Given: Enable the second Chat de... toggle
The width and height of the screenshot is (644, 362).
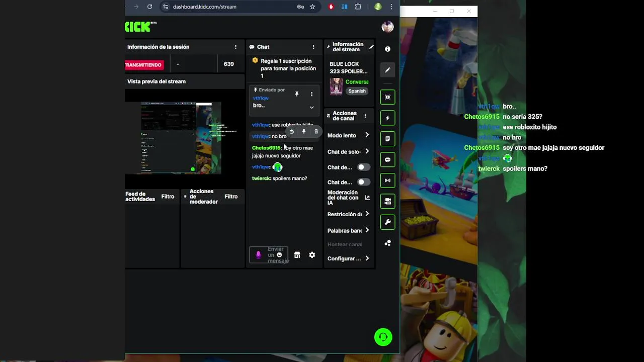Looking at the screenshot, I should click(x=363, y=182).
